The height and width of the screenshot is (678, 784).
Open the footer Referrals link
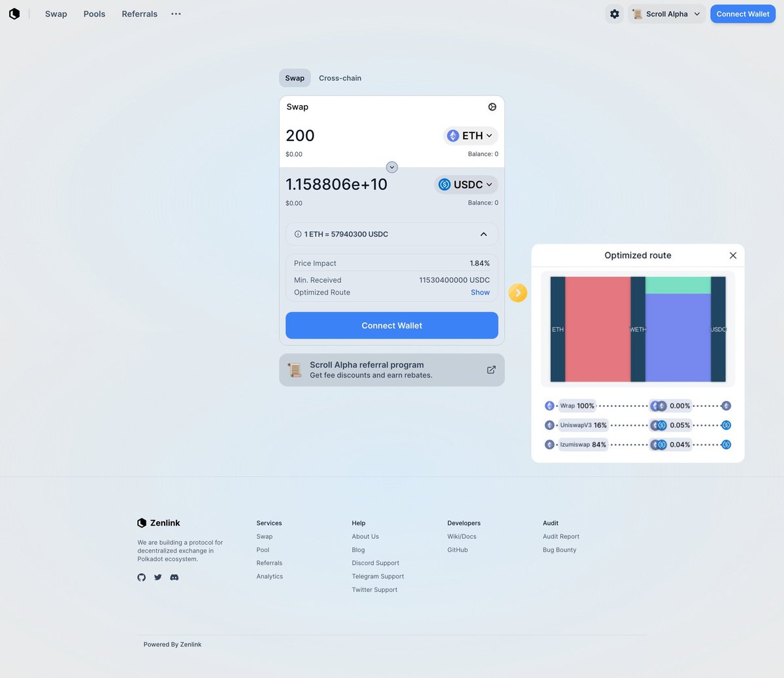(269, 563)
